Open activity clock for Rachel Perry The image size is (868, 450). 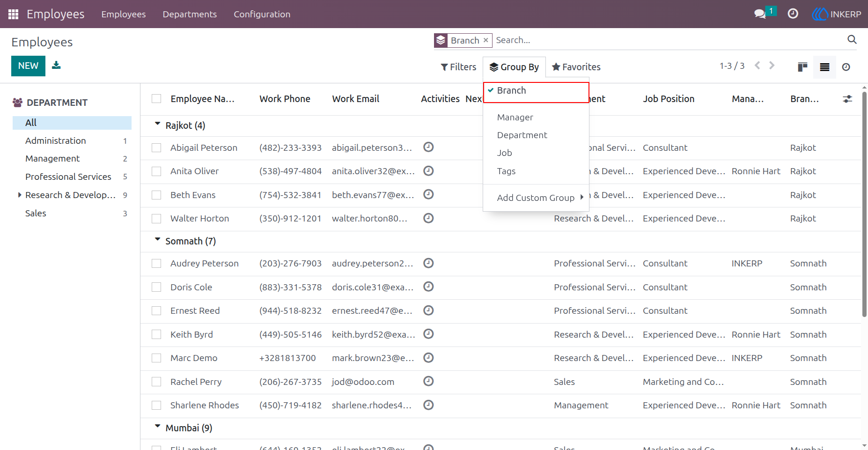pyautogui.click(x=428, y=381)
